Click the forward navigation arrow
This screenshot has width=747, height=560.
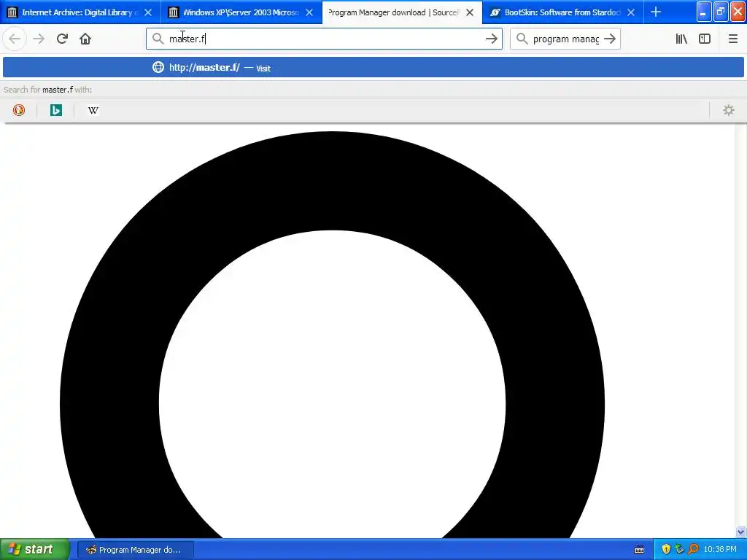click(x=39, y=39)
